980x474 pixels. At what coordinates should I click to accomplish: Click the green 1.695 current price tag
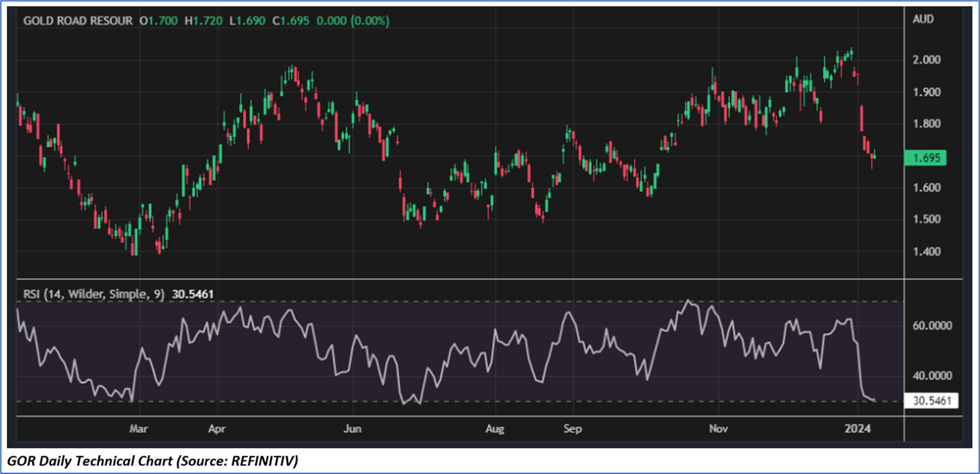925,158
